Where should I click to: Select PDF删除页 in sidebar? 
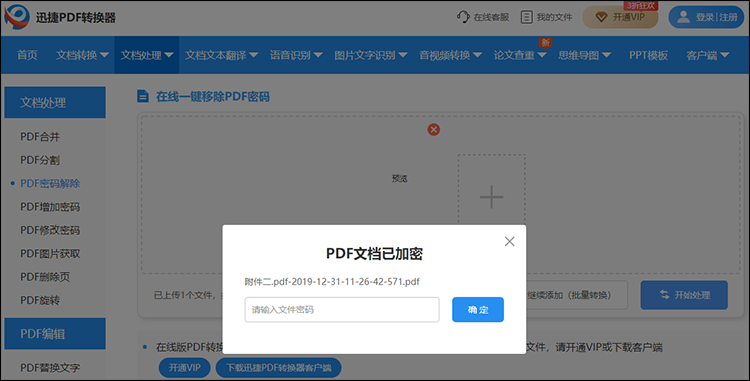(45, 277)
